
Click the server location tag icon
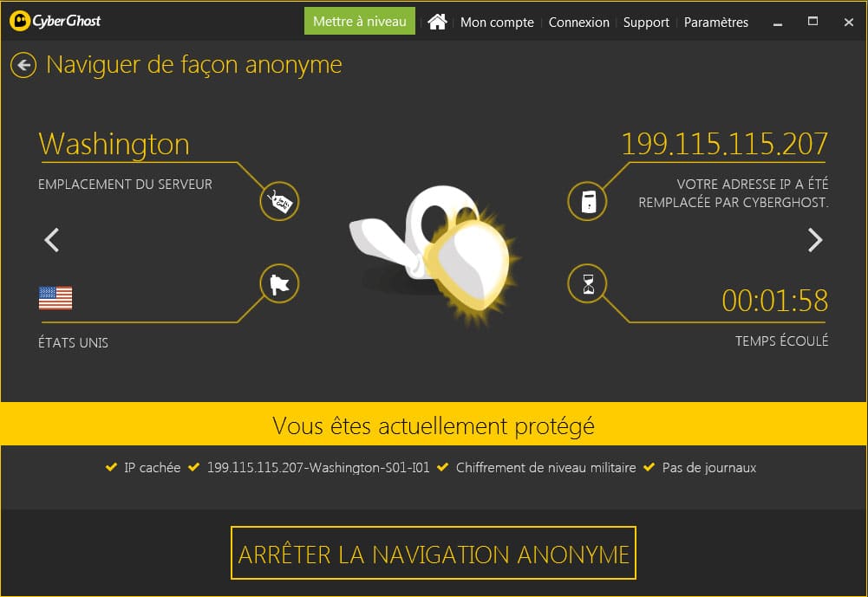(x=279, y=201)
